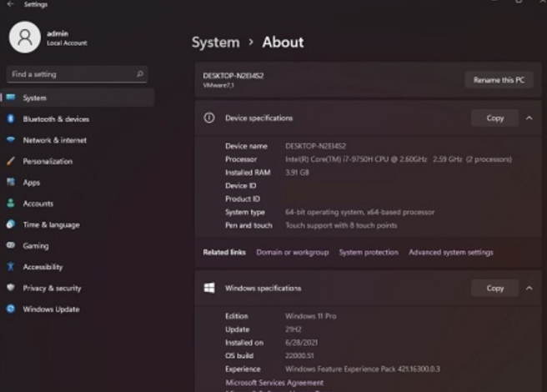Open the Network & internet icon
The height and width of the screenshot is (392, 547).
click(11, 140)
